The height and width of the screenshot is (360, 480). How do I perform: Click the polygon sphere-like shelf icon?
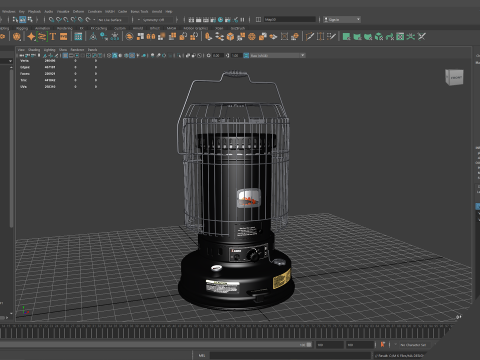coord(16,37)
